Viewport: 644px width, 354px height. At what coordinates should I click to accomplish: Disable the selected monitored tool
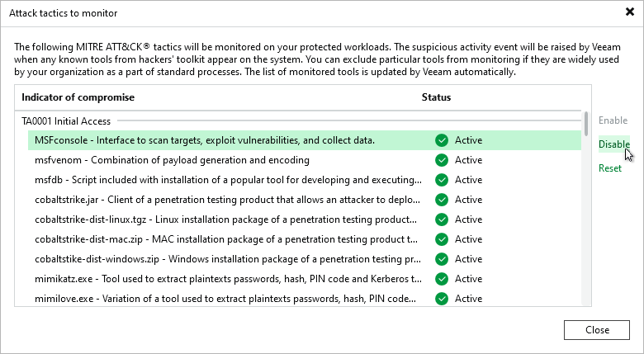[x=613, y=144]
